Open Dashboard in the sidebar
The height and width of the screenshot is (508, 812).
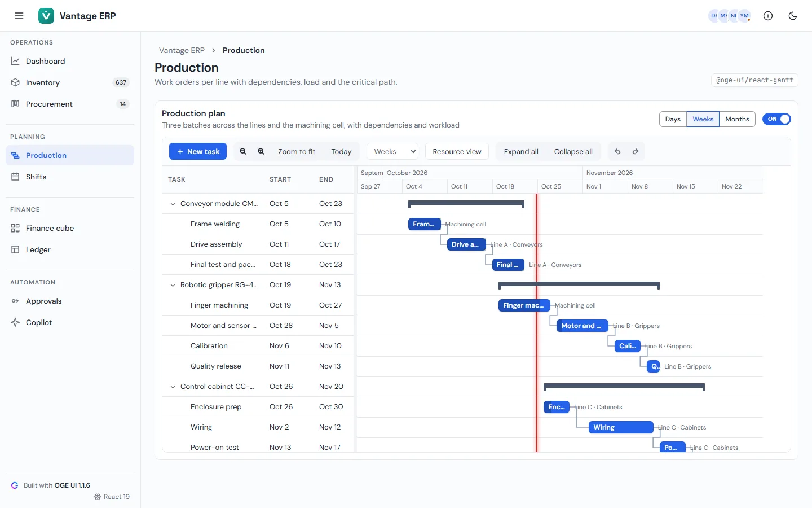coord(70,61)
